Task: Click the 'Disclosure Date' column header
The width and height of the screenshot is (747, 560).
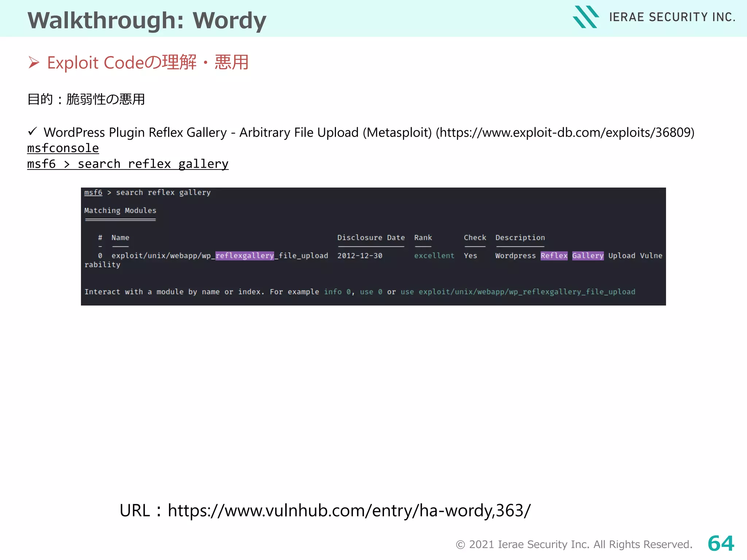Action: pyautogui.click(x=371, y=238)
